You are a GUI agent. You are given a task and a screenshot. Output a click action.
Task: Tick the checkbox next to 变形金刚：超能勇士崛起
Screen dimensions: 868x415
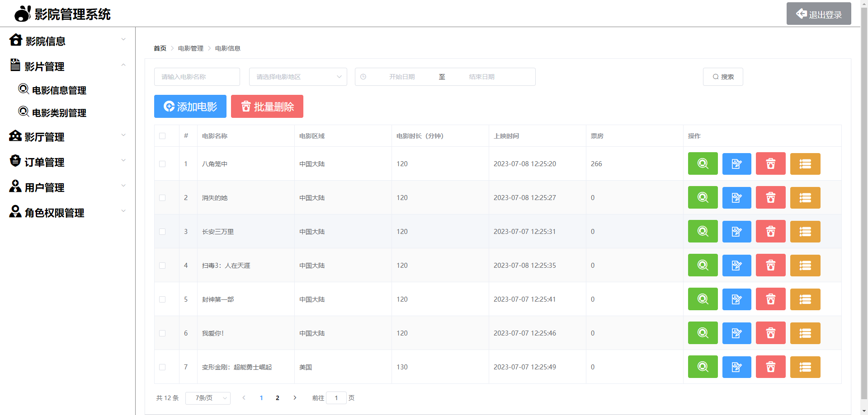163,367
